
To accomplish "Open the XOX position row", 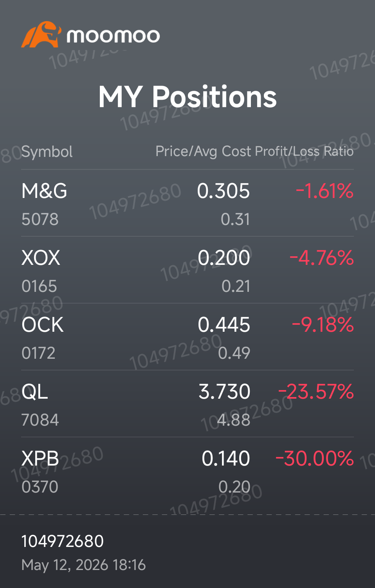I will point(187,270).
